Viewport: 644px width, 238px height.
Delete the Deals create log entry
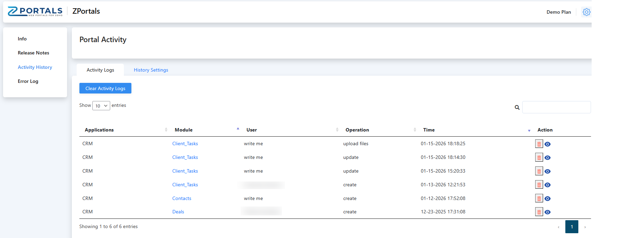coord(539,212)
